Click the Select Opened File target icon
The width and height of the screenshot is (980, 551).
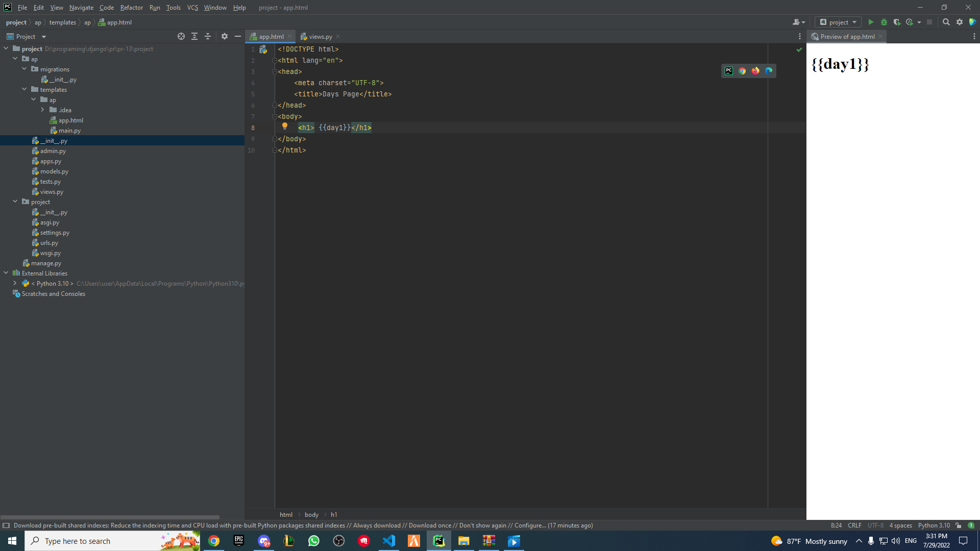pos(181,36)
